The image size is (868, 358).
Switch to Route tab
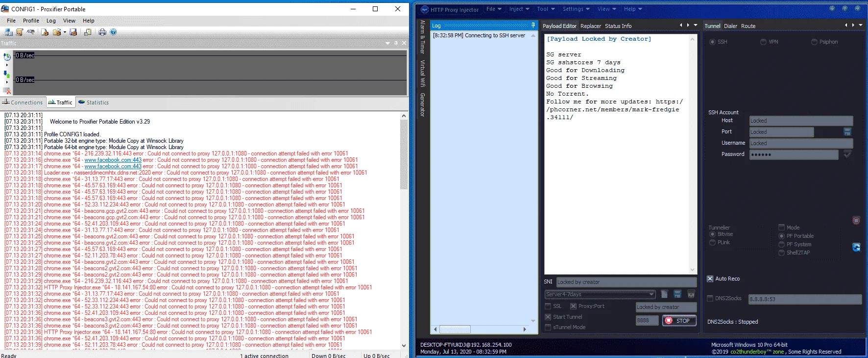point(748,26)
